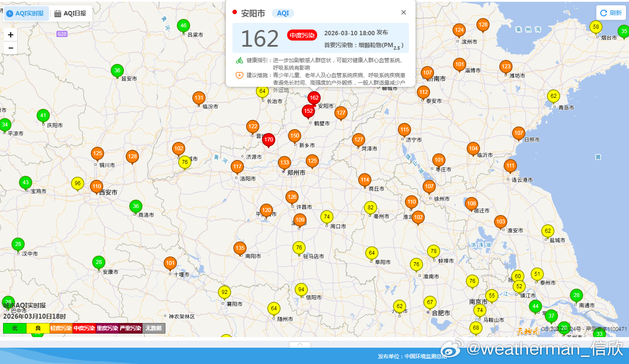Switch to AQI实时报 tab

(26, 13)
